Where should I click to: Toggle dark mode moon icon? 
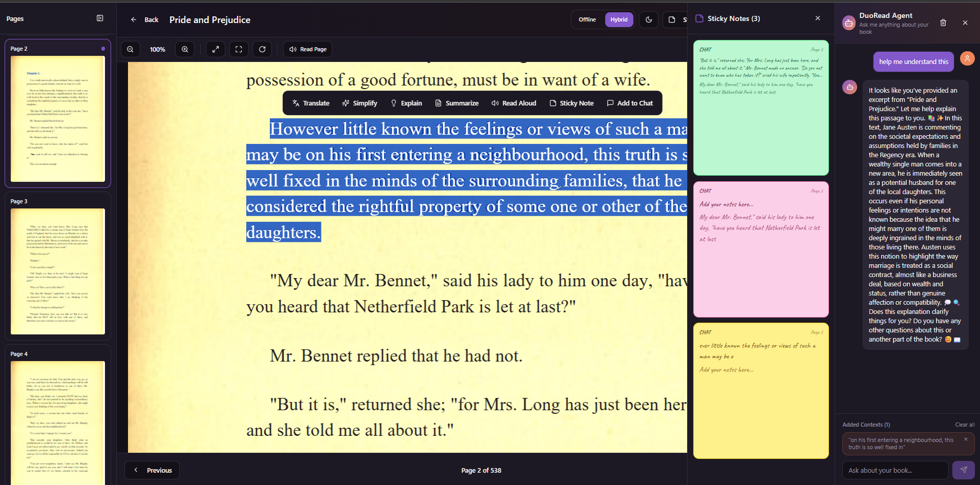coord(649,19)
